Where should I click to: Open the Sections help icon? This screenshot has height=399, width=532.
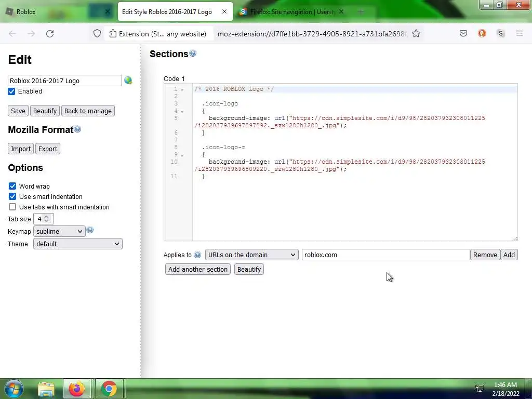pyautogui.click(x=193, y=54)
